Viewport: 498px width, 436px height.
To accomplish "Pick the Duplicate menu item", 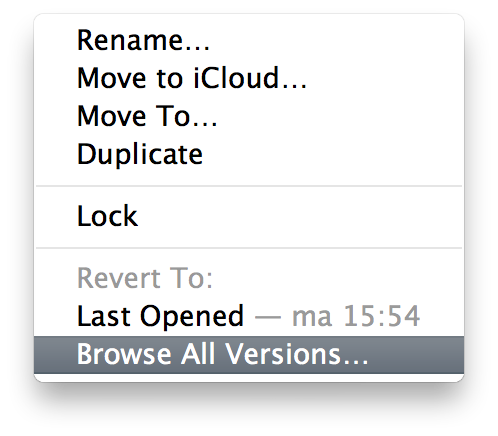I will (x=249, y=154).
